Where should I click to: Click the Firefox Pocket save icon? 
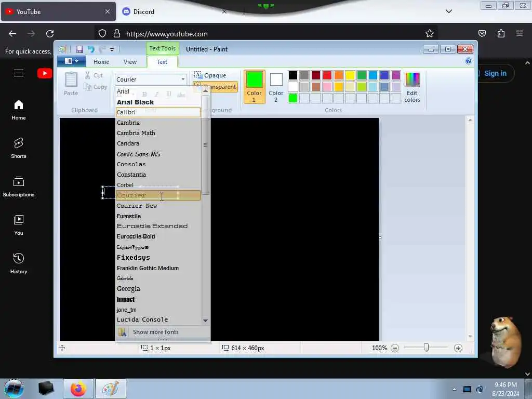(482, 33)
